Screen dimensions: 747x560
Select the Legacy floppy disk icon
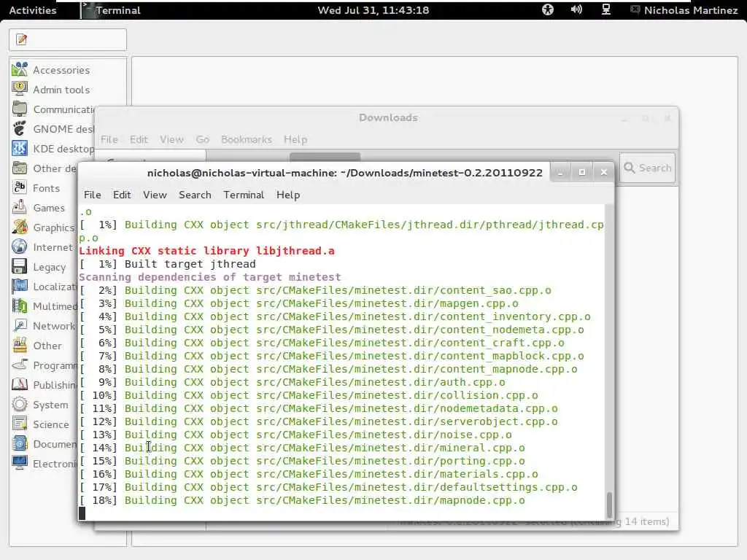tap(20, 267)
